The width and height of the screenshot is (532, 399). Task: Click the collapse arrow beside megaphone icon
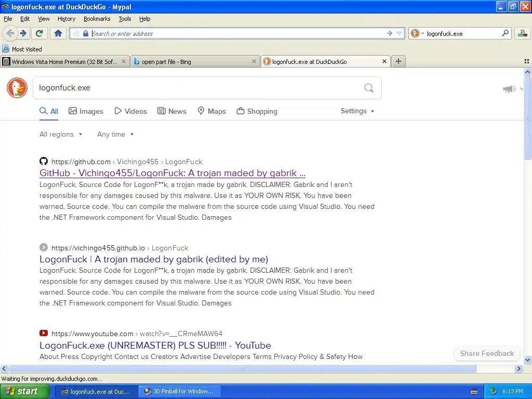(522, 89)
